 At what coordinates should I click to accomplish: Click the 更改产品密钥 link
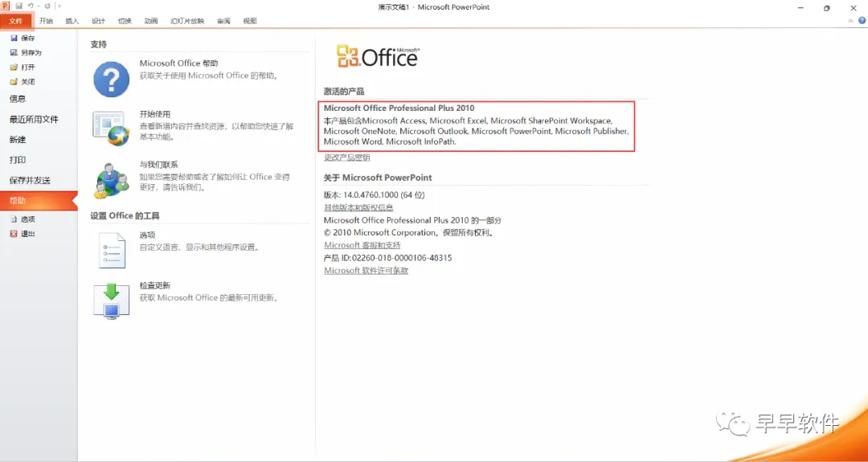(347, 157)
